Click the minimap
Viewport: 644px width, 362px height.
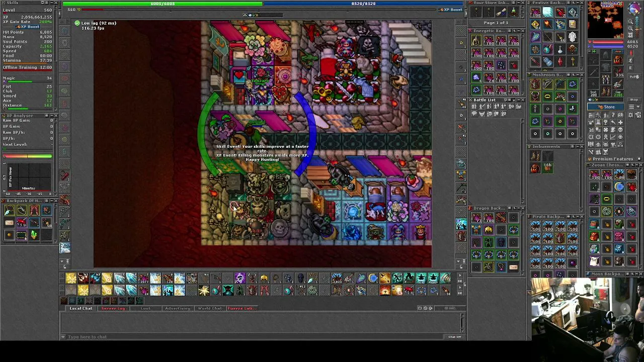coord(605,20)
